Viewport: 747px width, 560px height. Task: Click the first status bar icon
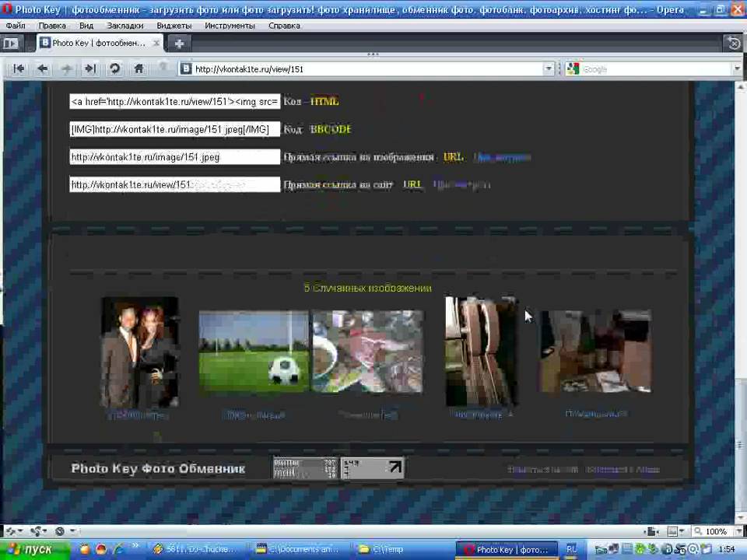coord(13,531)
